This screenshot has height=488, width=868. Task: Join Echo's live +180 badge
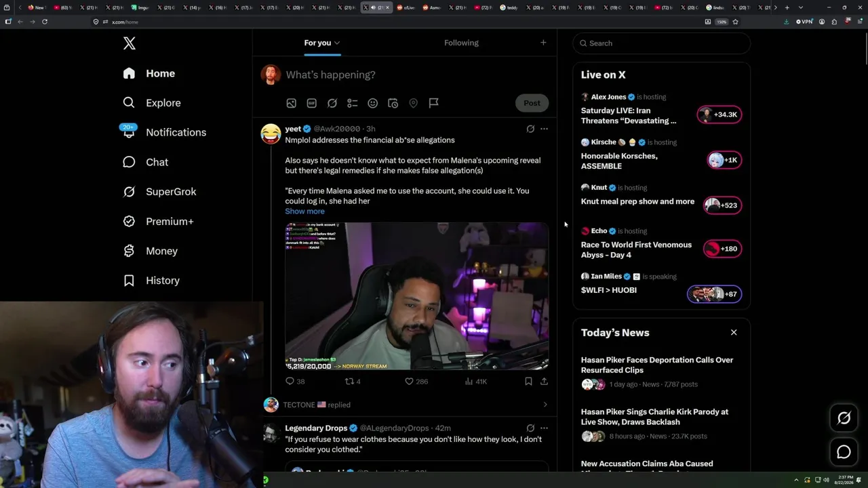(x=722, y=249)
